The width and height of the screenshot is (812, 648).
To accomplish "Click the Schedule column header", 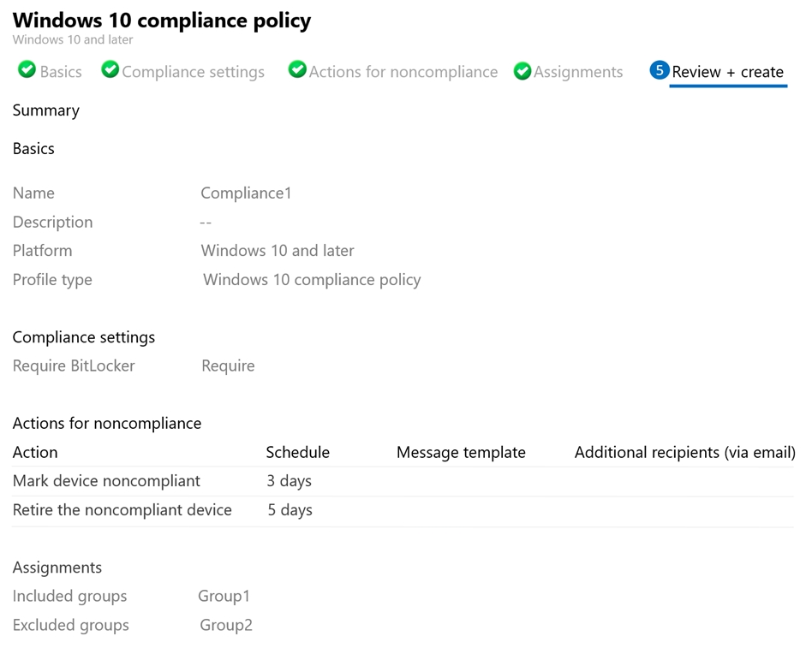I will (x=298, y=452).
